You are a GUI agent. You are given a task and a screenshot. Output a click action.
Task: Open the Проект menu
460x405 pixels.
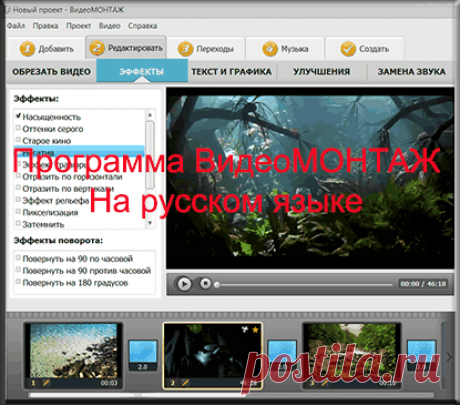click(78, 26)
